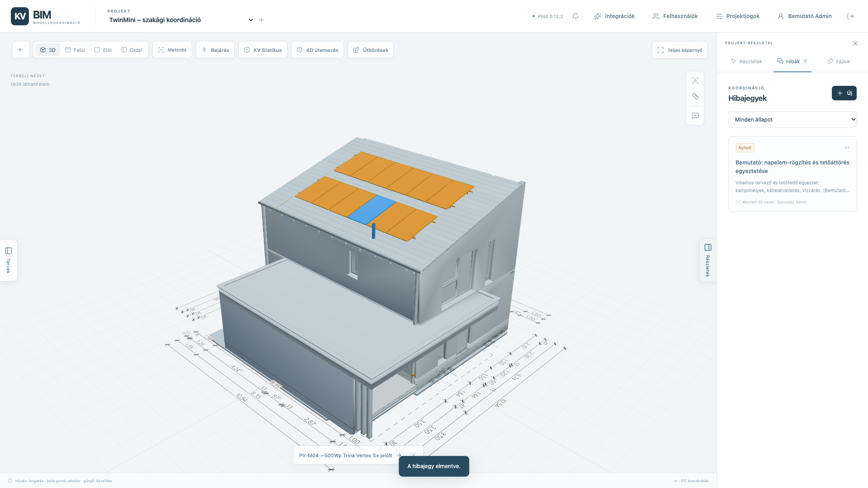The width and height of the screenshot is (868, 488).
Task: Collapse the Részletek side handle
Action: tap(708, 260)
